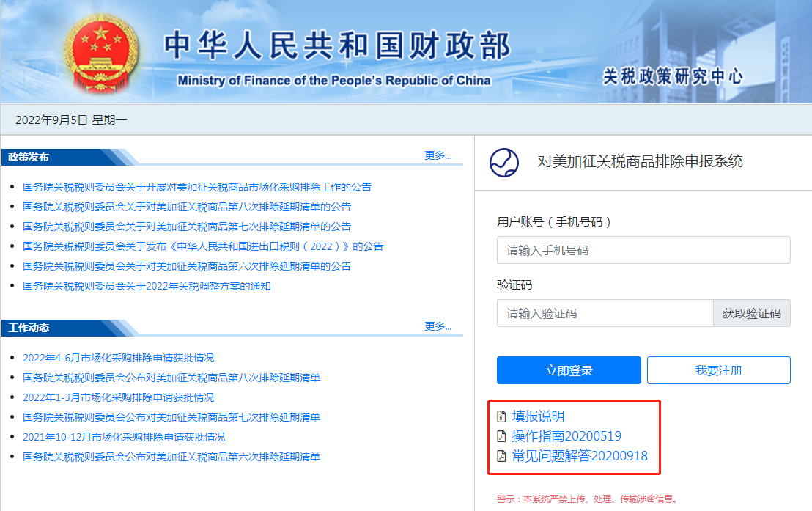Click the 政策发布 section header tab
This screenshot has width=812, height=511.
29,157
